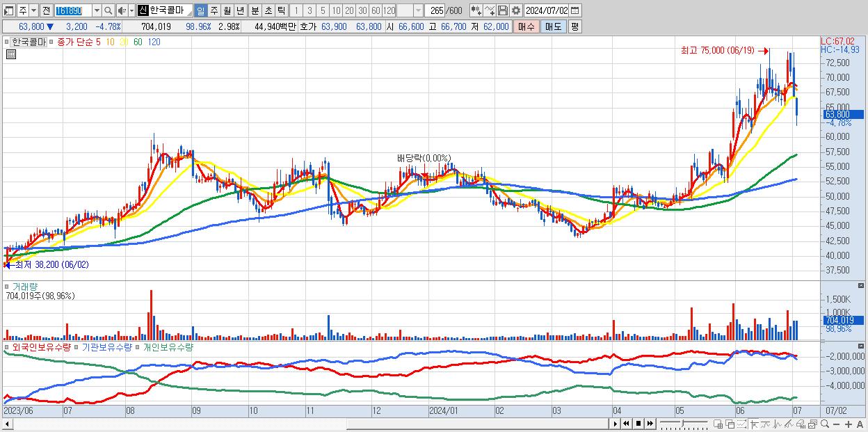Click the 기관보유수량 legend label

click(107, 347)
